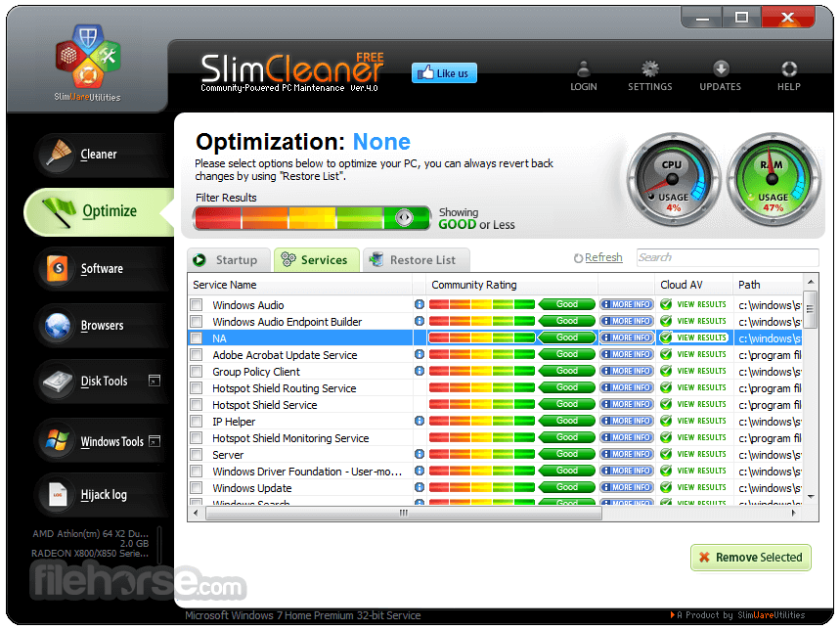Click More Info for Windows Update

(626, 487)
